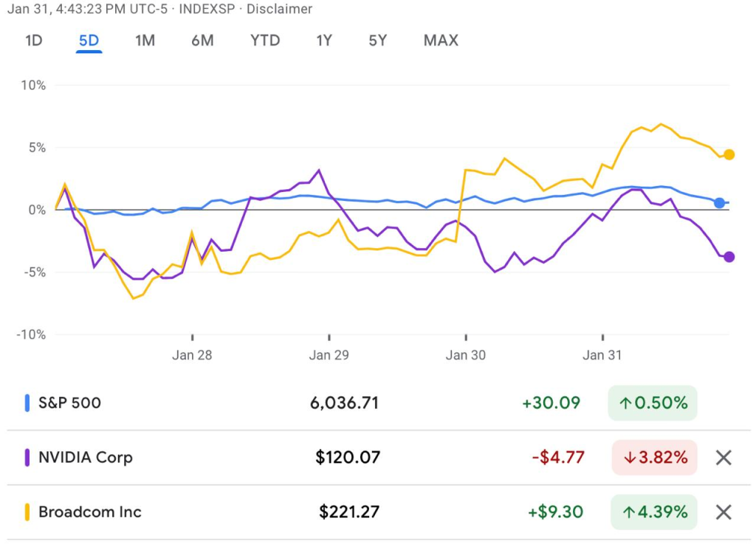Click the purple NVIDIA color marker
This screenshot has width=756, height=550.
point(27,458)
